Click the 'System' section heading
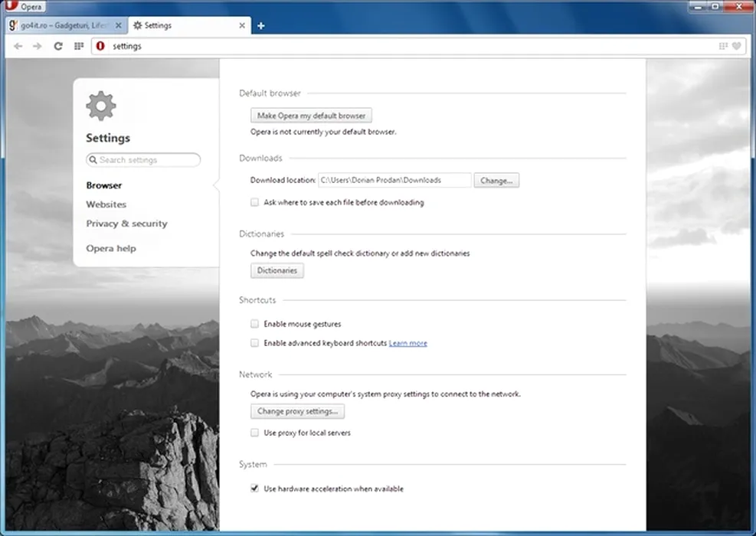The height and width of the screenshot is (536, 756). [x=253, y=464]
